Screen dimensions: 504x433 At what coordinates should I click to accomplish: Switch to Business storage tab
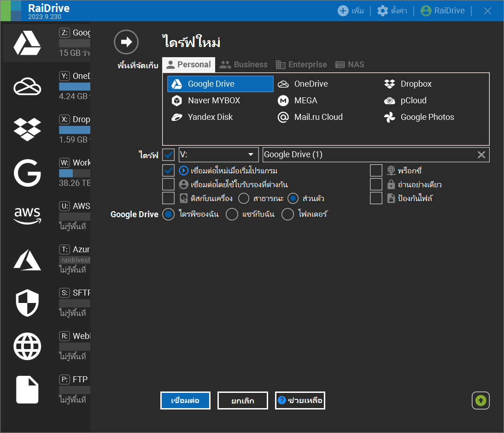point(243,65)
